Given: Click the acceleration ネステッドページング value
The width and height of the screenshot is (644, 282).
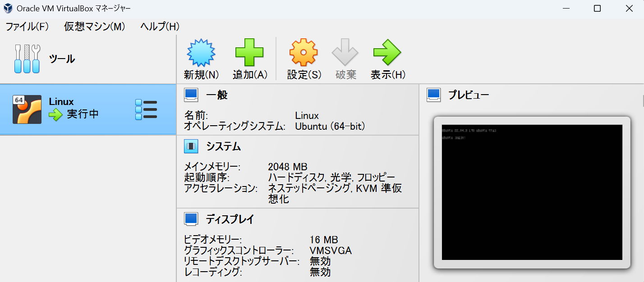Looking at the screenshot, I should coord(309,188).
